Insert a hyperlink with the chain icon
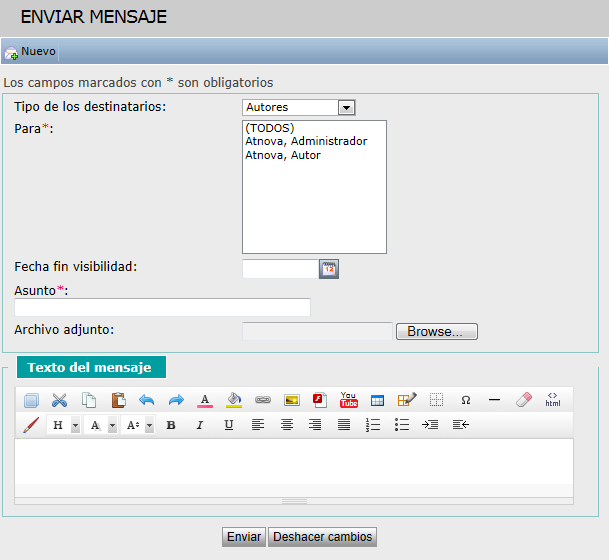This screenshot has height=560, width=609. pyautogui.click(x=263, y=400)
